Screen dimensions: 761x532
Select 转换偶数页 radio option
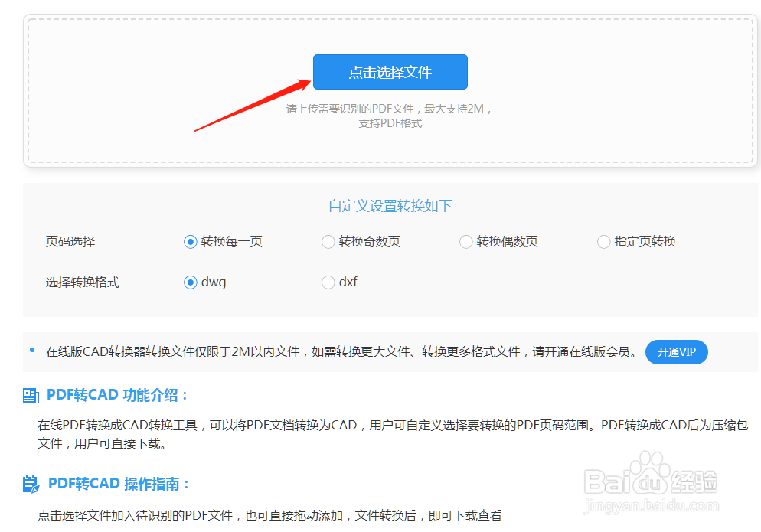click(x=499, y=241)
